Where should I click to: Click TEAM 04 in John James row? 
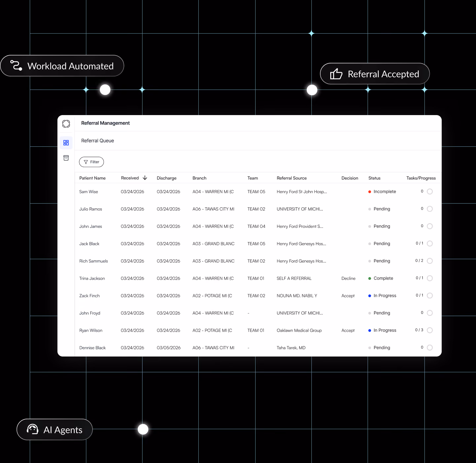[x=256, y=227]
